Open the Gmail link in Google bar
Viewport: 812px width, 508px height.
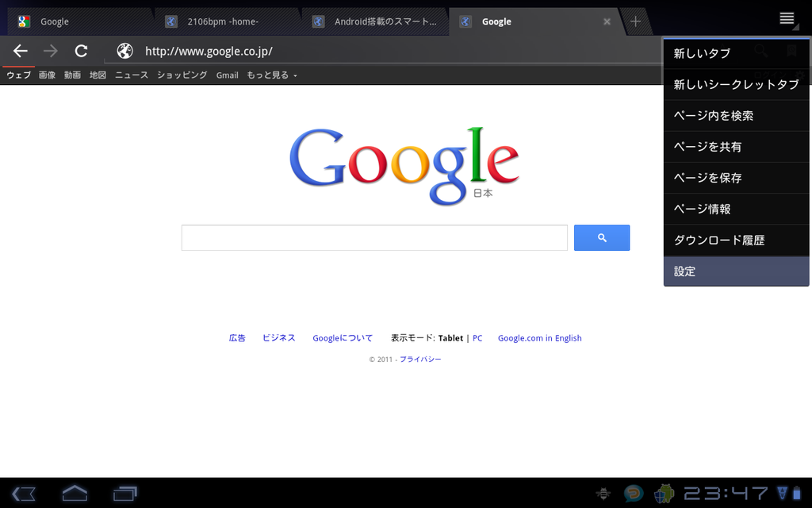tap(228, 75)
